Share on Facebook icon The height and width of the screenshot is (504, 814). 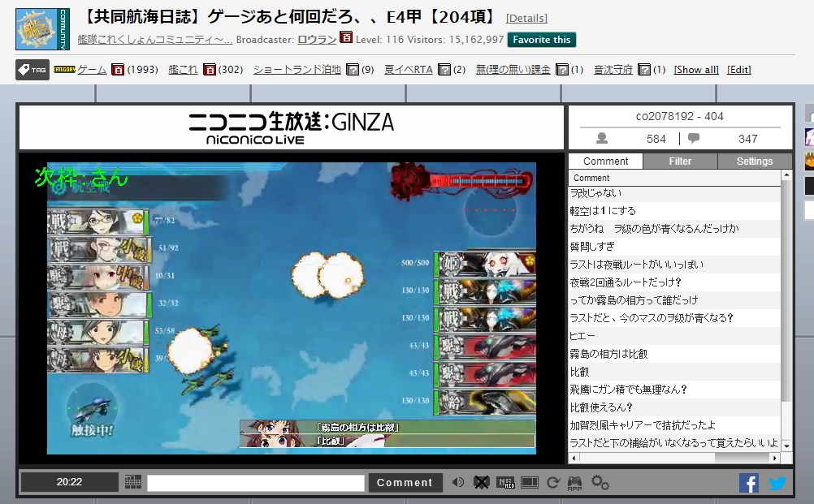coord(749,483)
